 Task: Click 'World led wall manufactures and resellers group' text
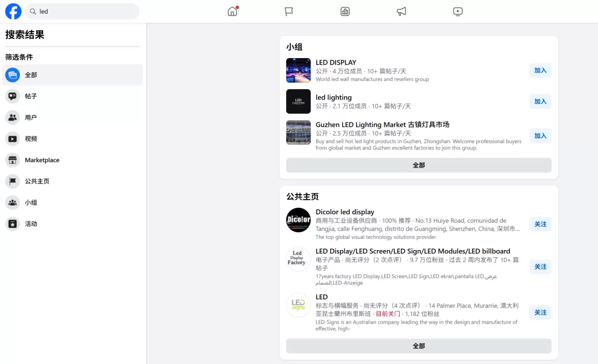pos(372,79)
